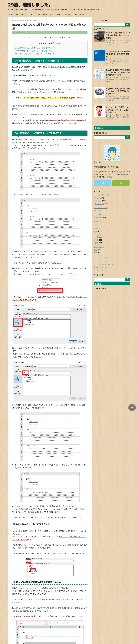Jump to contents item 3 数式を使って
138x644 pixels.
pyautogui.click(x=35, y=54)
